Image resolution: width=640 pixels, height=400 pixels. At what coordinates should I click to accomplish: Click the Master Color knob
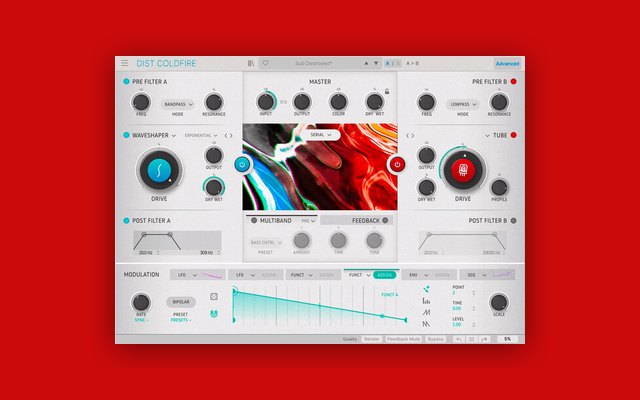(338, 102)
